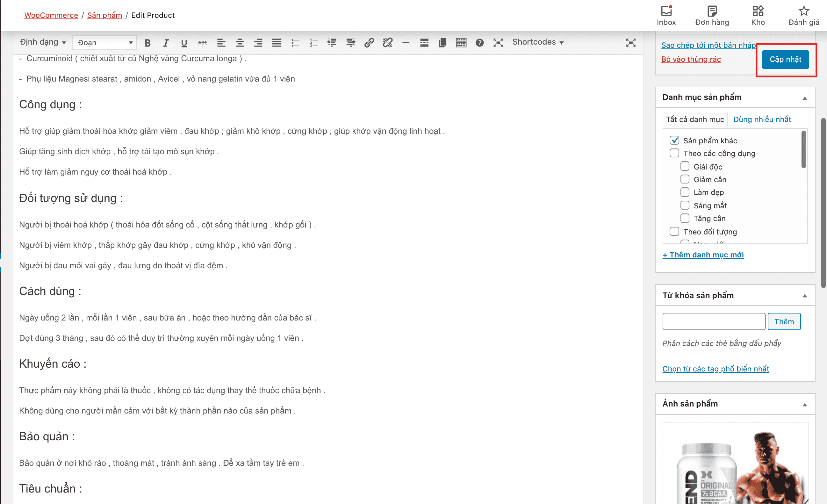Open the Định dạng dropdown menu
This screenshot has height=504, width=827.
(x=43, y=42)
